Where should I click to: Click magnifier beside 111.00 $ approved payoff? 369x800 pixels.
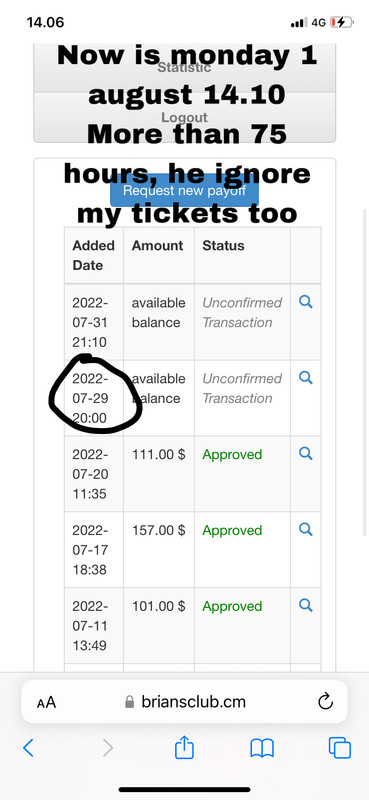[305, 454]
